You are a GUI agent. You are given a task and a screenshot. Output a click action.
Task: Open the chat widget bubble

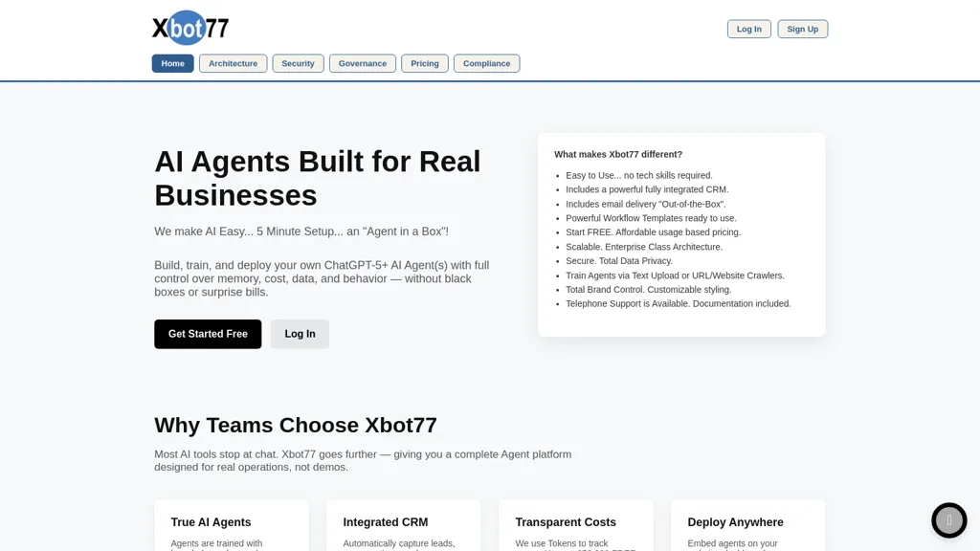[948, 519]
